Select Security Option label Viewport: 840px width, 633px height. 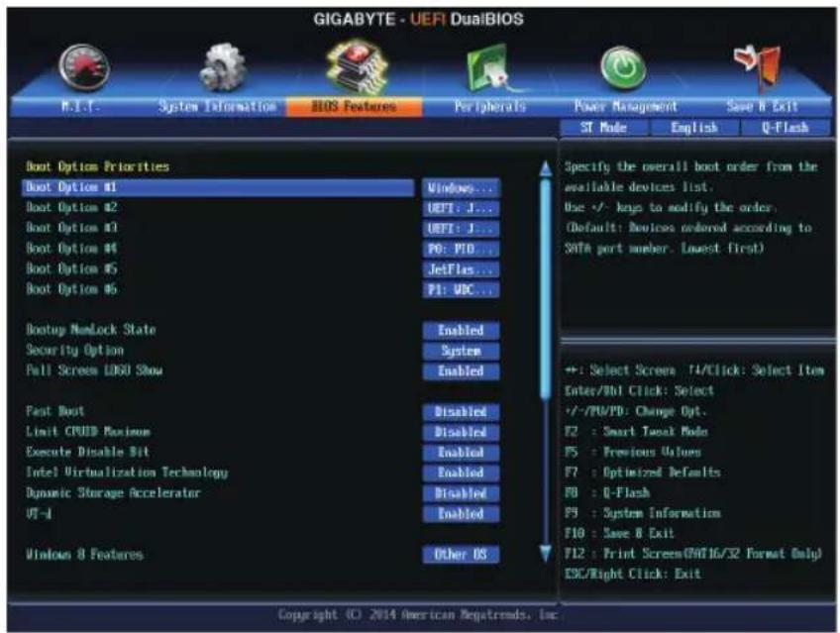(x=75, y=351)
